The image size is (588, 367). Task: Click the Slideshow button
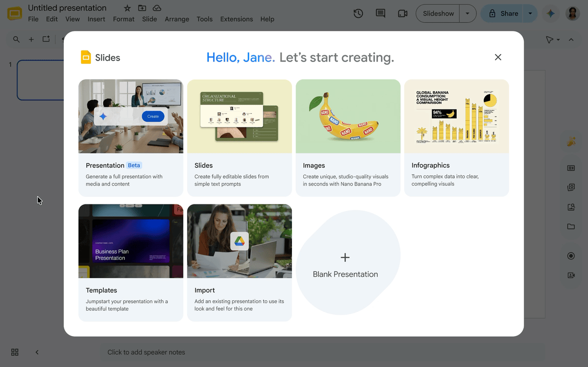tap(438, 14)
